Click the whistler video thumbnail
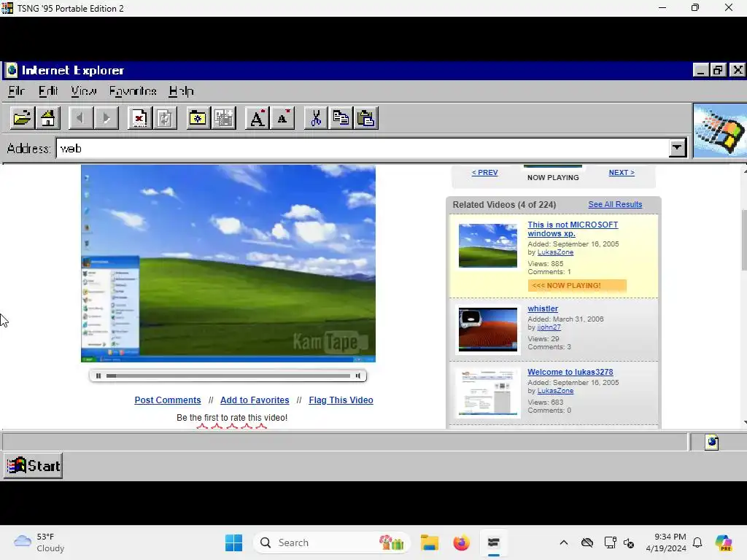This screenshot has width=747, height=560. (488, 330)
